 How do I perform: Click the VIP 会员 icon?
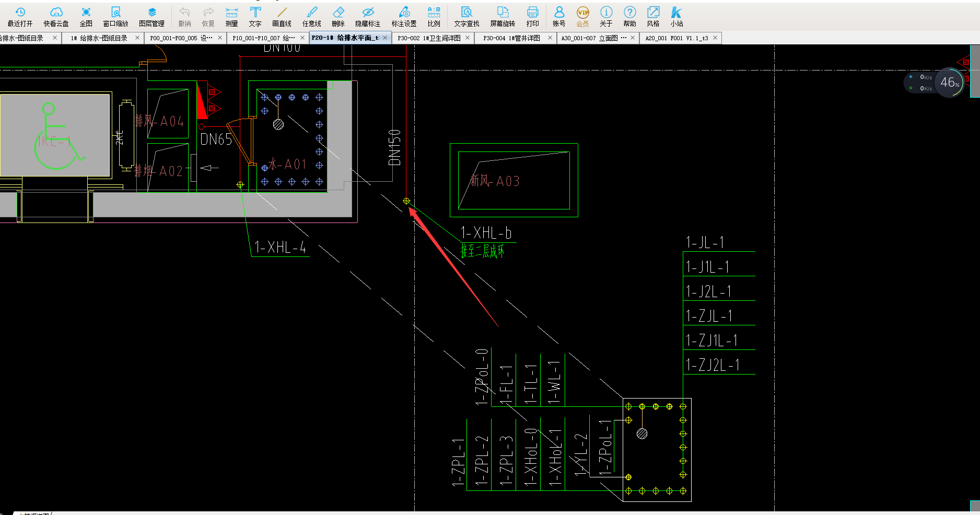[x=582, y=17]
